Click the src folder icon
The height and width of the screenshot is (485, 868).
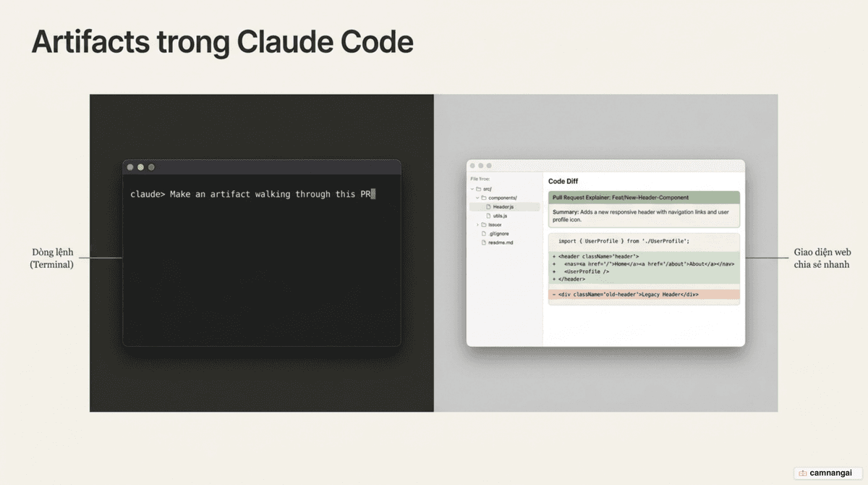tap(478, 189)
